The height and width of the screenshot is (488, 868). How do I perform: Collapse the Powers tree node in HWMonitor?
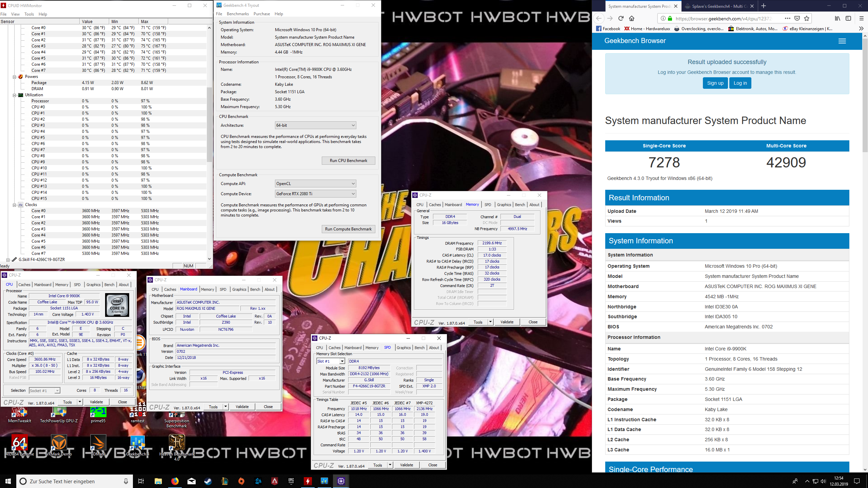click(15, 77)
